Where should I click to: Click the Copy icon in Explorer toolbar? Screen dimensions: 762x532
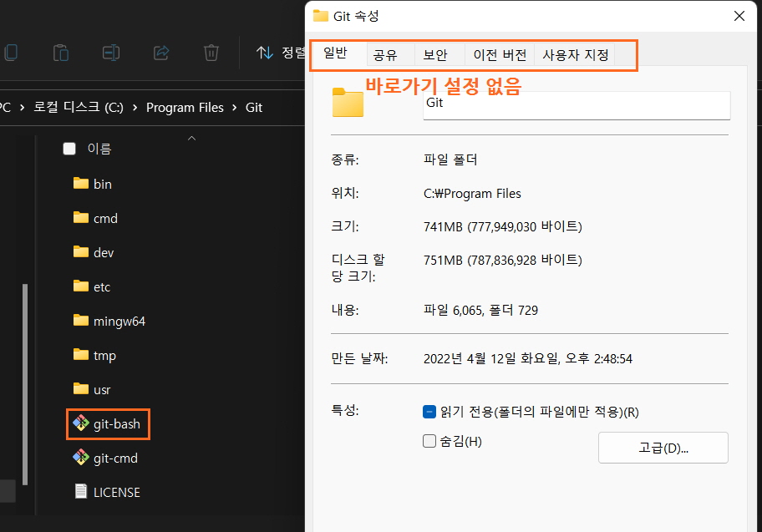tap(11, 53)
